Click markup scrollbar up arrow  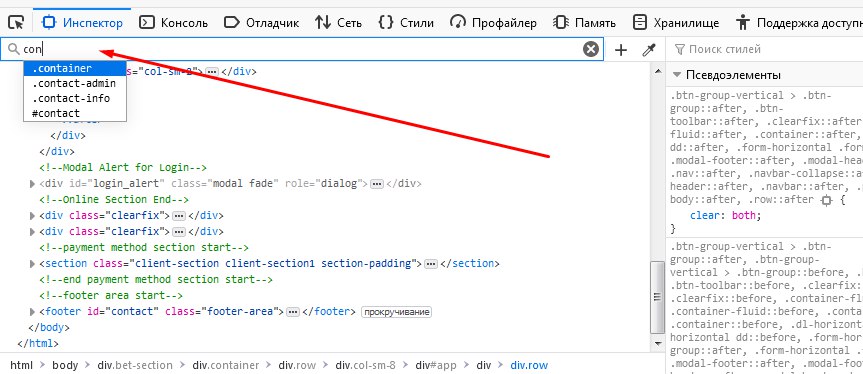coord(657,71)
